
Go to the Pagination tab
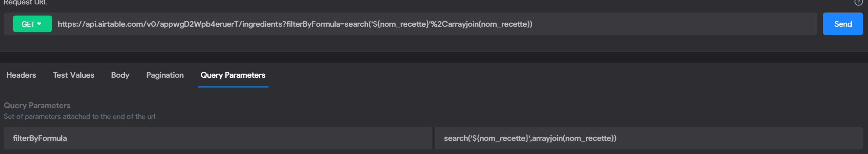165,75
